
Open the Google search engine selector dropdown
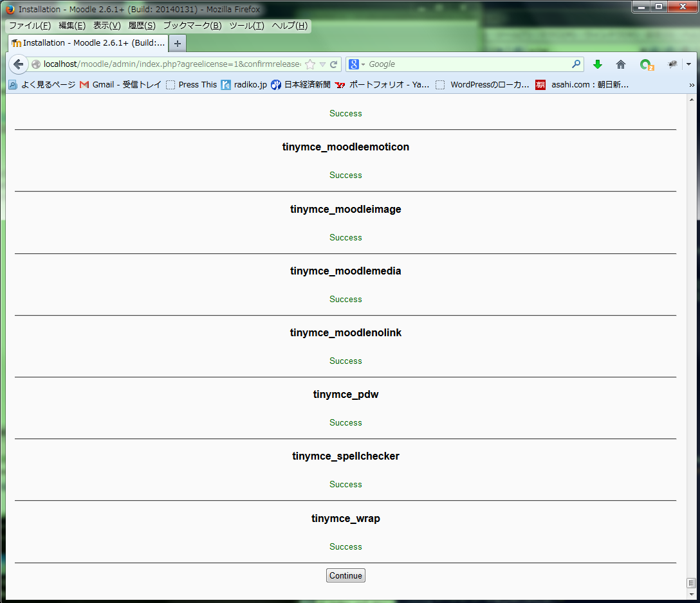pyautogui.click(x=357, y=64)
